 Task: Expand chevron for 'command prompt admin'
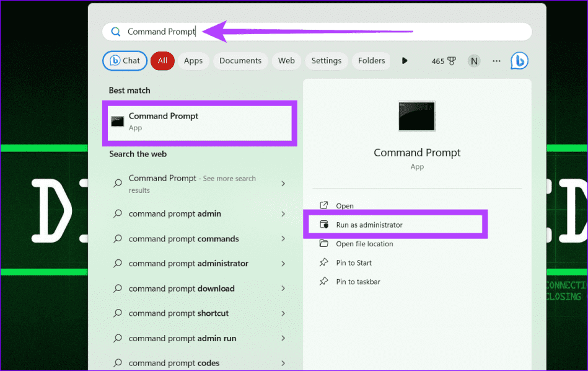pyautogui.click(x=283, y=214)
